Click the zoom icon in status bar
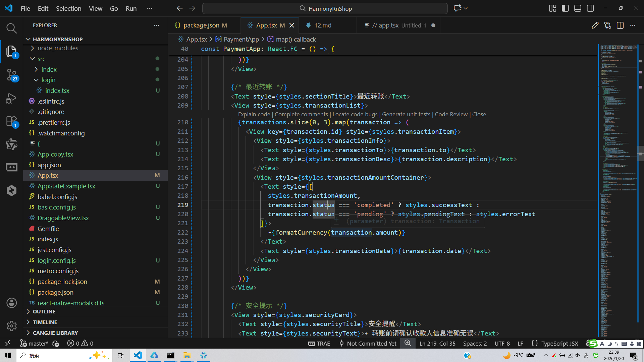644x362 pixels. pos(408,343)
